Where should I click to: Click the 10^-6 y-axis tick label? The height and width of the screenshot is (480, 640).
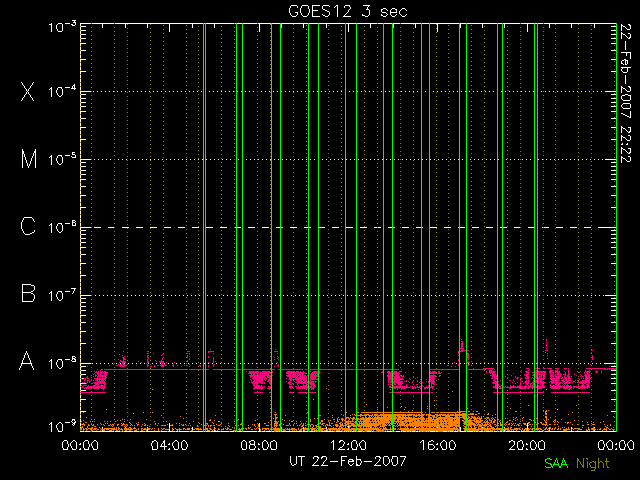[x=62, y=227]
